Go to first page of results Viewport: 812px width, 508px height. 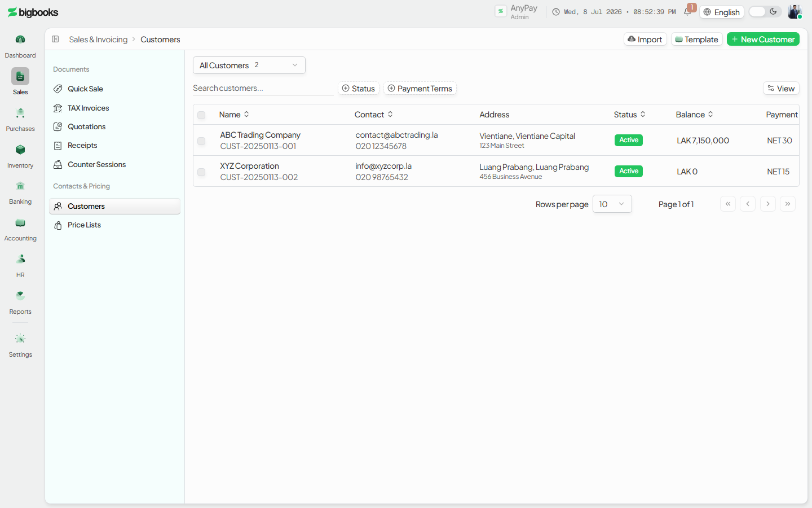pos(728,204)
